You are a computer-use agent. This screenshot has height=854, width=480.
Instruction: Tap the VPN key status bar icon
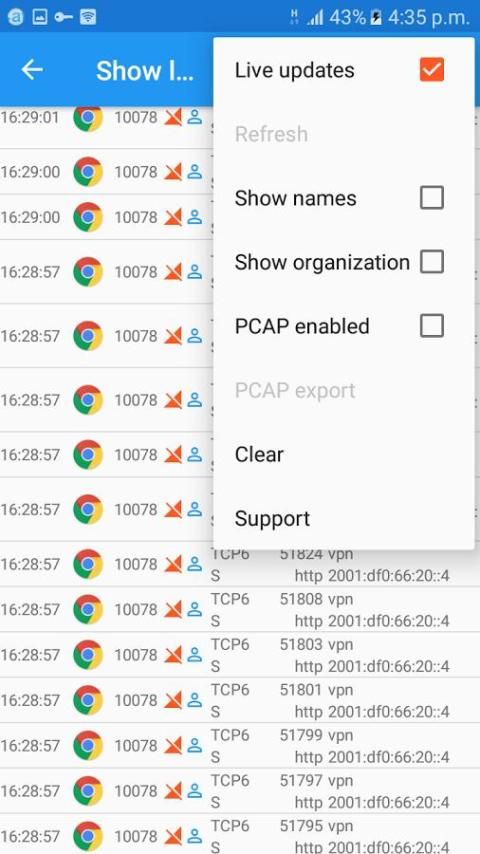(63, 17)
